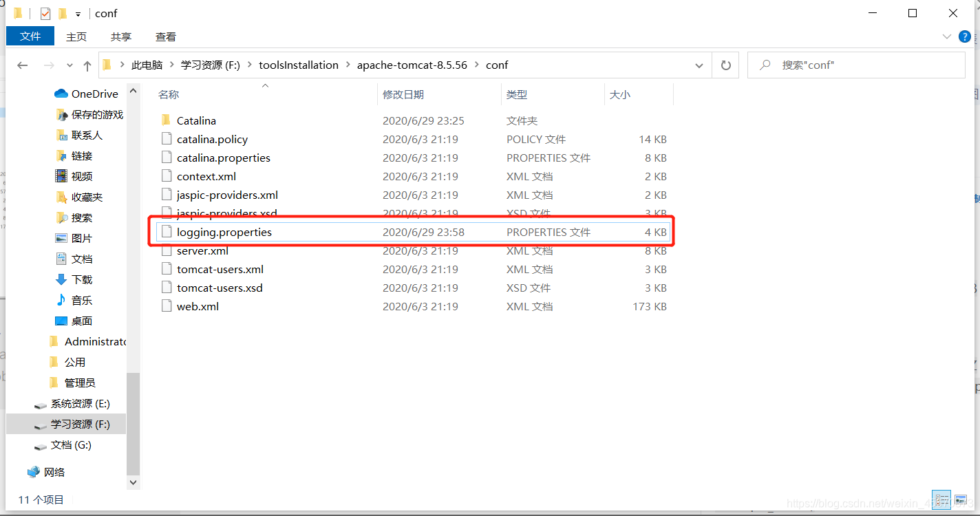This screenshot has width=980, height=516.
Task: Click 此电脑 in the address bar
Action: tap(147, 65)
